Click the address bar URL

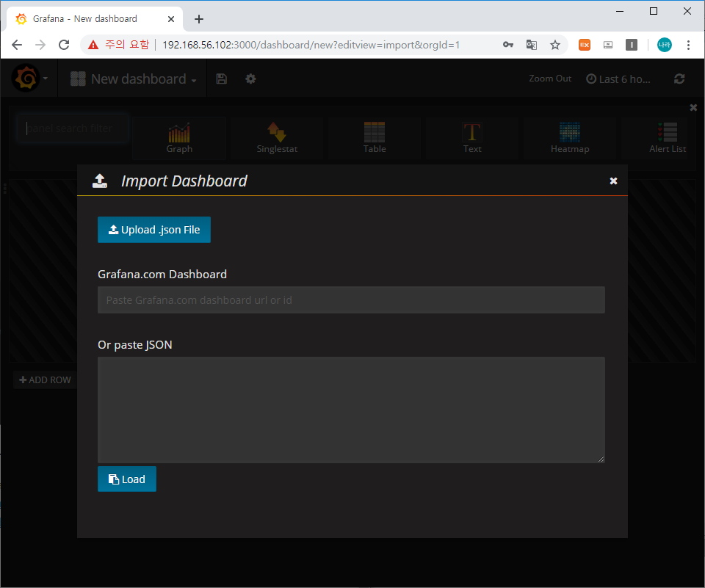pyautogui.click(x=311, y=45)
